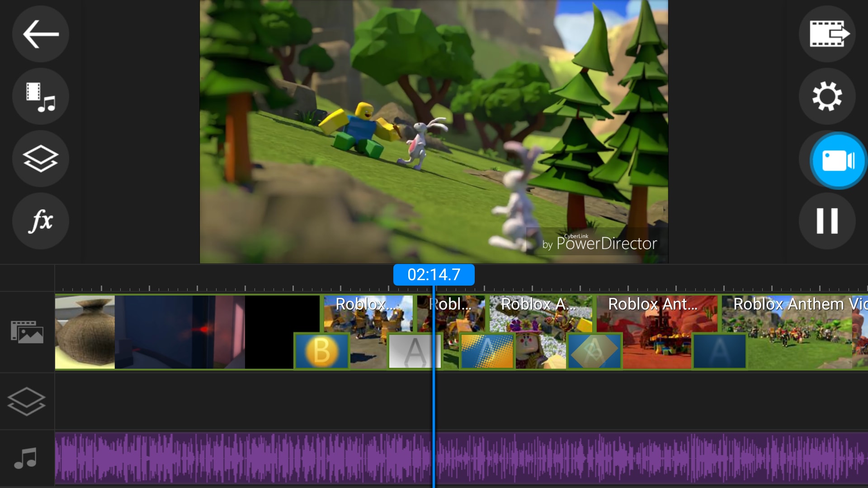
Task: Open the layers overlay menu
Action: point(41,159)
